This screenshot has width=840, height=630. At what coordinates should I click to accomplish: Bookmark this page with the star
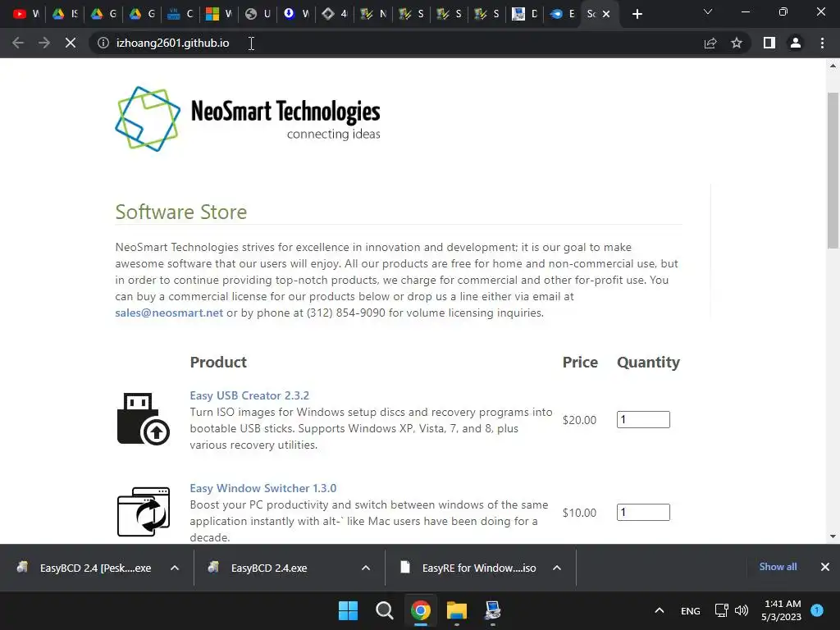point(737,43)
